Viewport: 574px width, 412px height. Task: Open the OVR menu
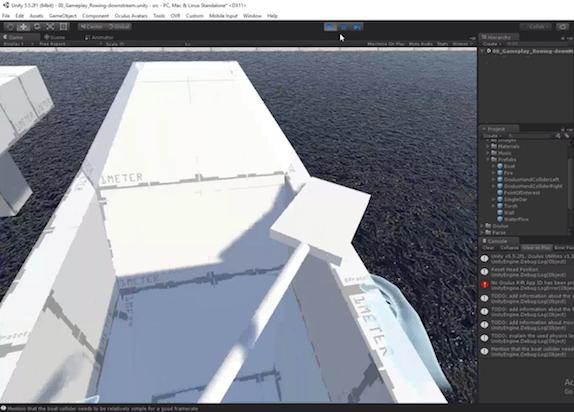[175, 16]
